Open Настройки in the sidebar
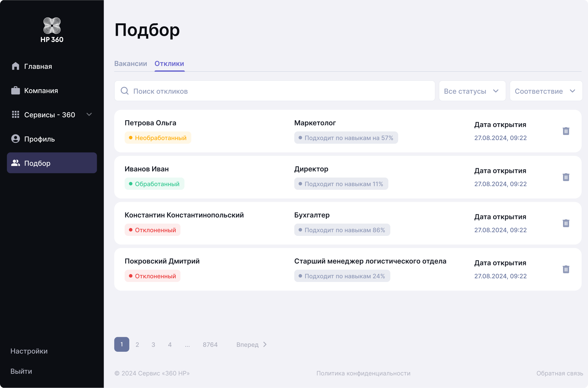 coord(29,351)
